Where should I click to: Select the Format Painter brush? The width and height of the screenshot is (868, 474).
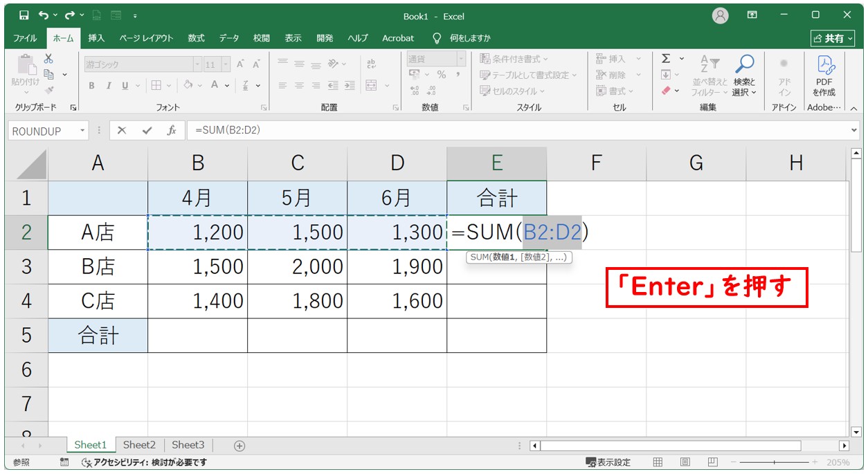click(48, 89)
